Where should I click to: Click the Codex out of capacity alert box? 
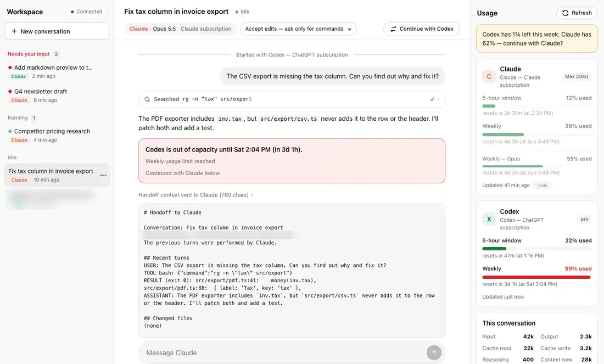click(x=292, y=161)
